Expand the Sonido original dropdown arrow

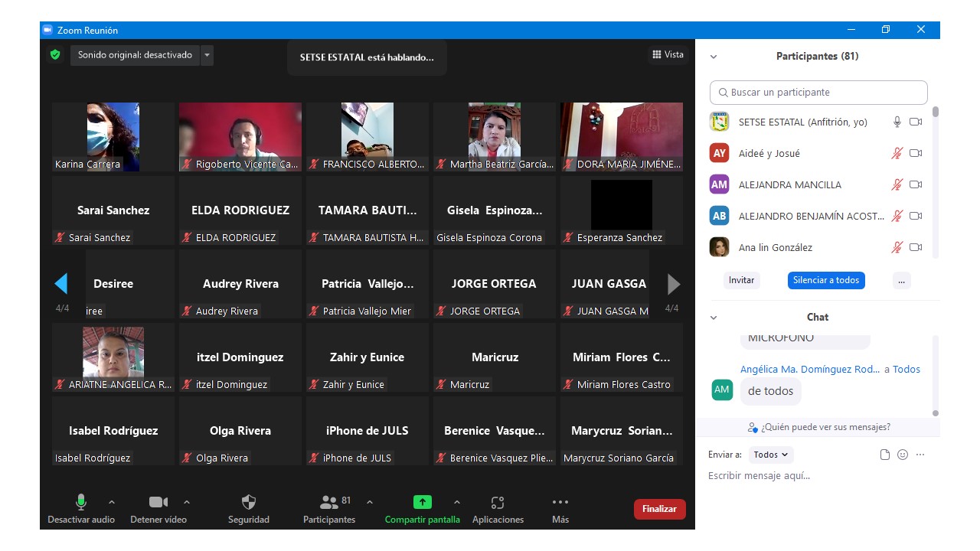point(207,55)
